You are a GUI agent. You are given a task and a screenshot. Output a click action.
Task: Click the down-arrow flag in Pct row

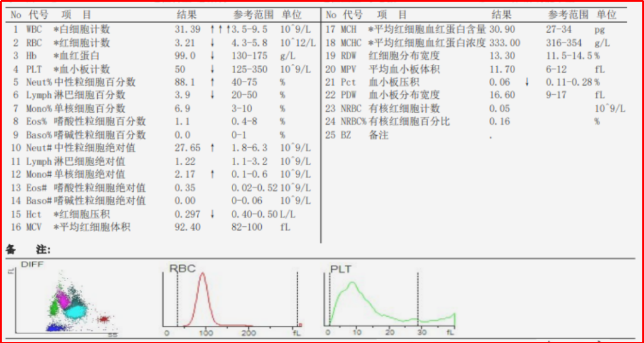point(527,82)
